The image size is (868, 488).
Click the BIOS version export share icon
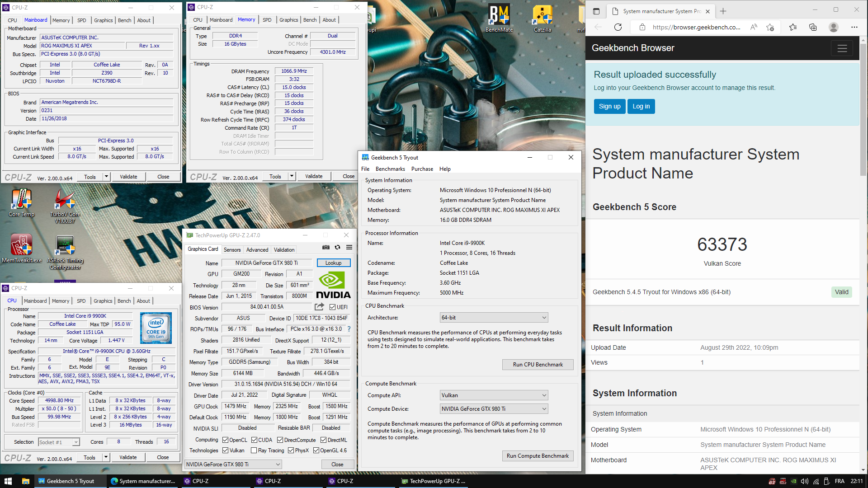pyautogui.click(x=319, y=307)
